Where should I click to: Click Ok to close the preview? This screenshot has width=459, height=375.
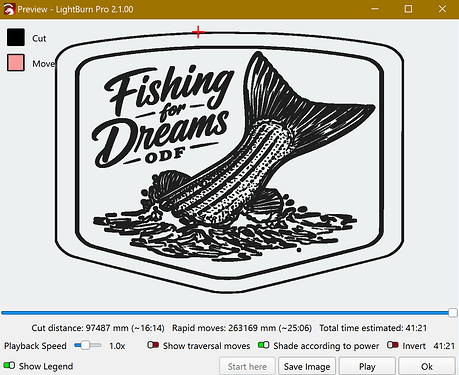[x=427, y=366]
